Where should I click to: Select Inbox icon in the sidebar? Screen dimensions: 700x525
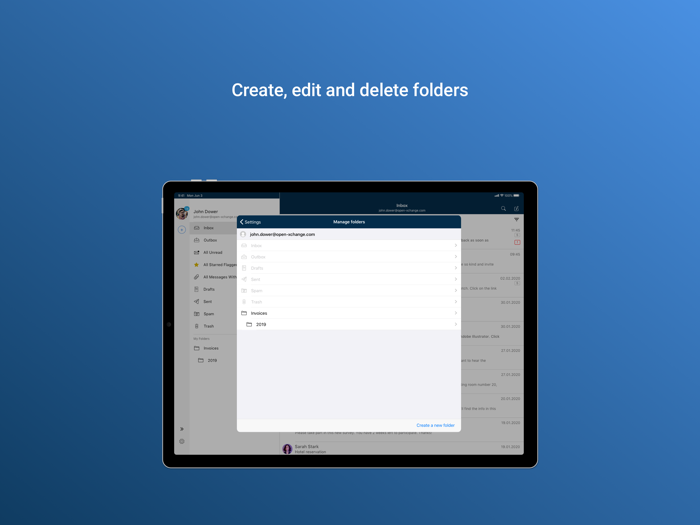(x=196, y=228)
